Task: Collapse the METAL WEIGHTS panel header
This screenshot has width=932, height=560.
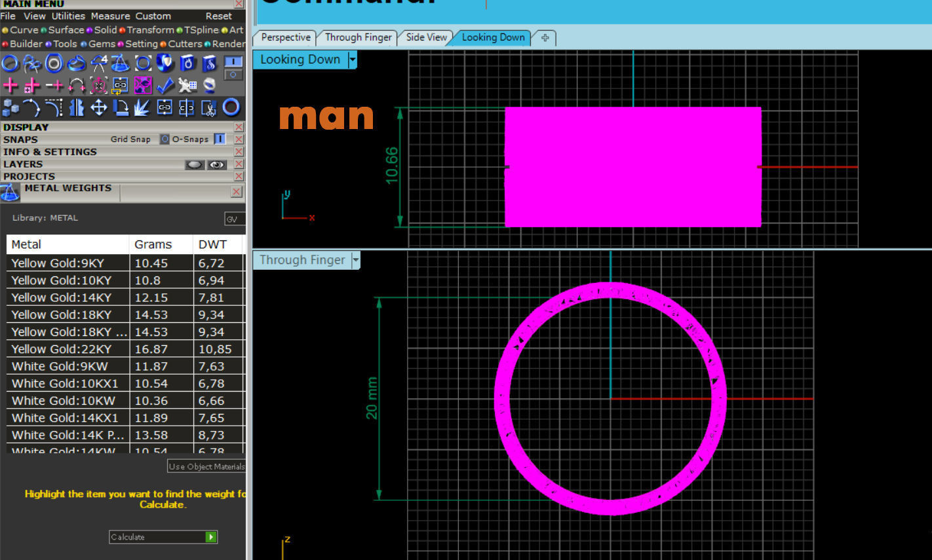Action: (125, 191)
